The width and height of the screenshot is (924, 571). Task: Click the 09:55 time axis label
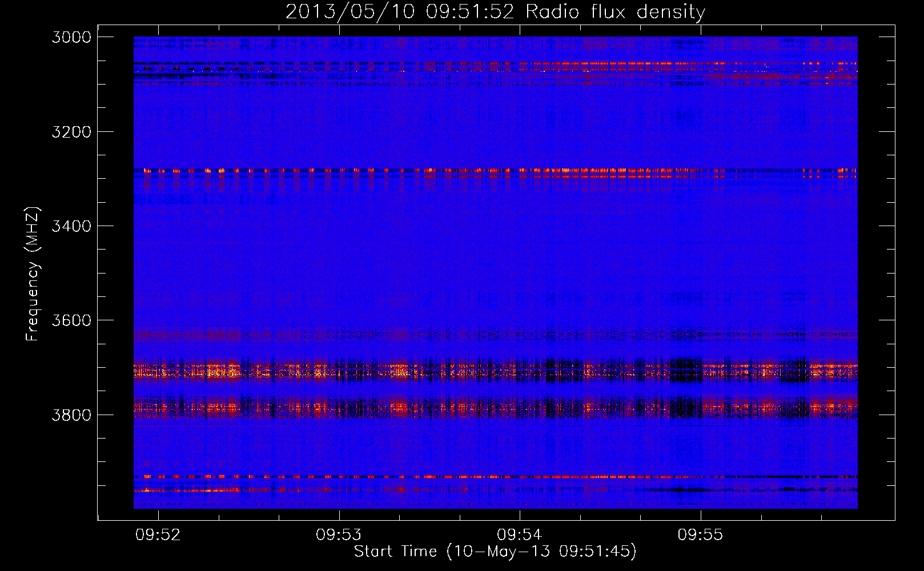(701, 534)
